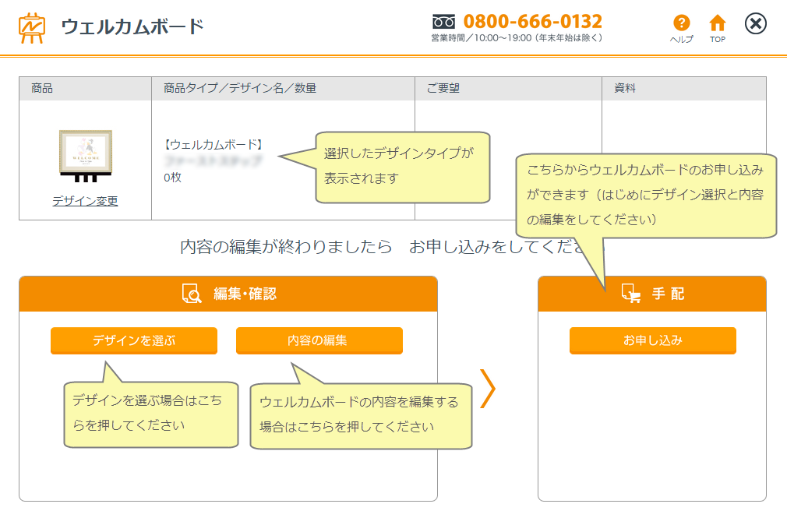Click the Welcome Board easel logo icon
The height and width of the screenshot is (532, 787).
point(32,27)
